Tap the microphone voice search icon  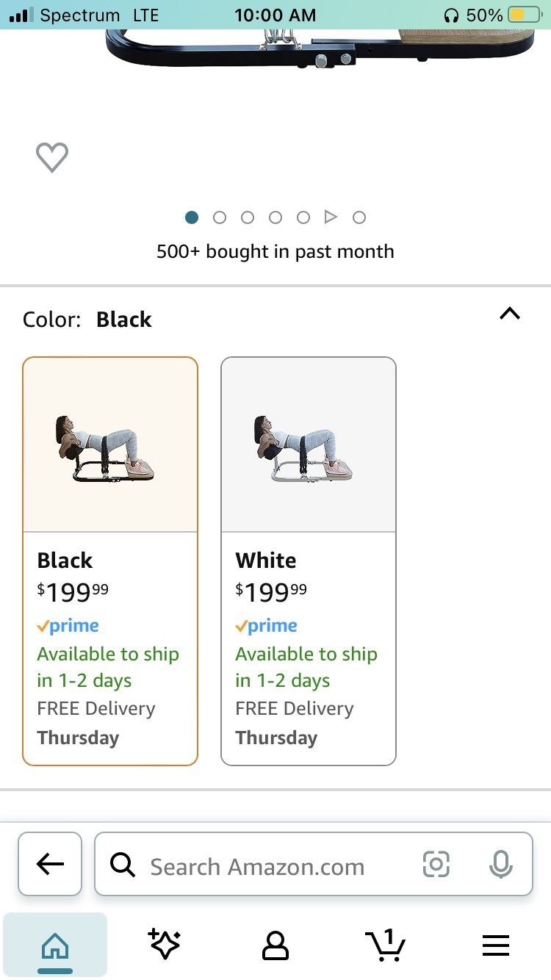[500, 864]
